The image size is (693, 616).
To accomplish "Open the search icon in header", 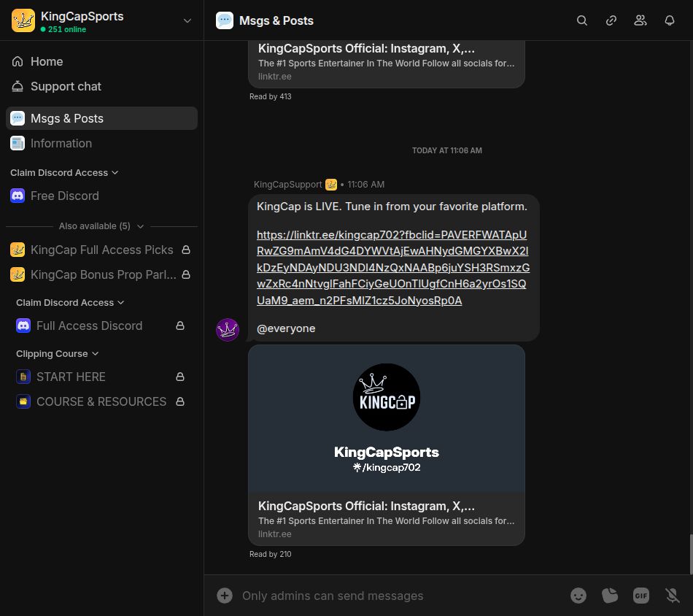I will [581, 20].
